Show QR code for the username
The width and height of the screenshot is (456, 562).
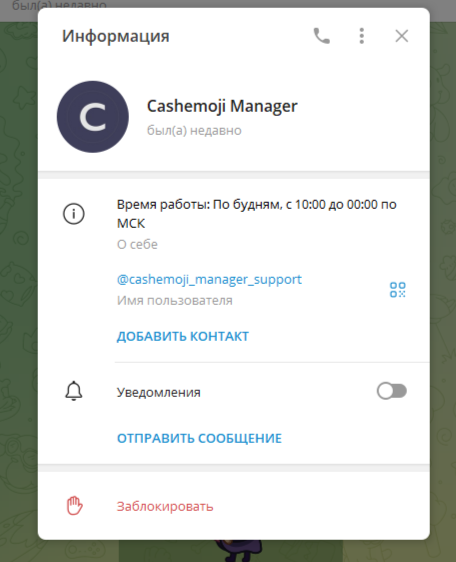(x=398, y=290)
